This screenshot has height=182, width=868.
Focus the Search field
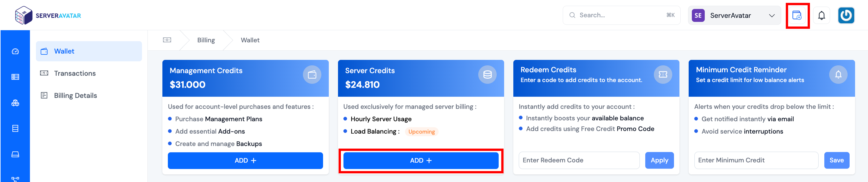(621, 15)
